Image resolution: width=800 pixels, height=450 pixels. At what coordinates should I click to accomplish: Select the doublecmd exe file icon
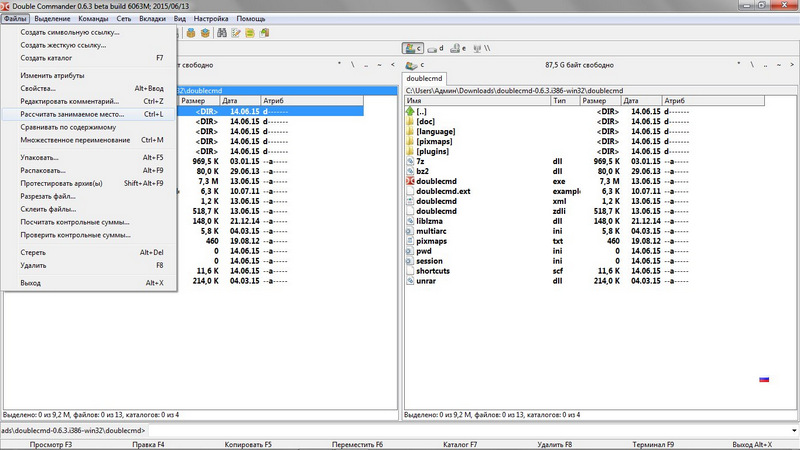(x=410, y=181)
